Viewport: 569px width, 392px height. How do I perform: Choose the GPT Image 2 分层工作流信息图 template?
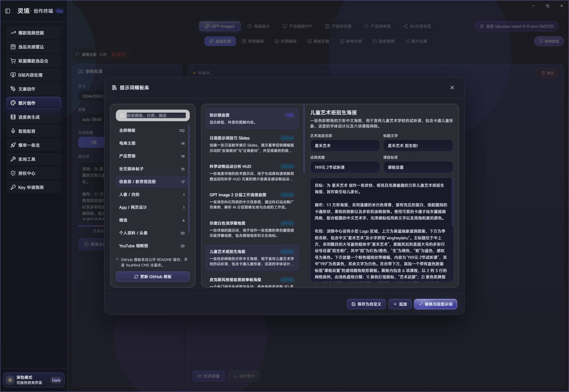pyautogui.click(x=252, y=201)
